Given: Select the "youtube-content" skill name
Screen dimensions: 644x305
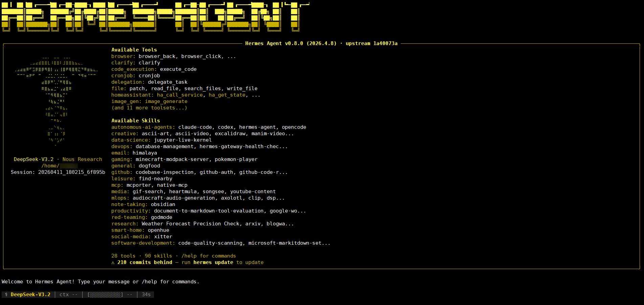Looking at the screenshot, I should (x=253, y=191).
